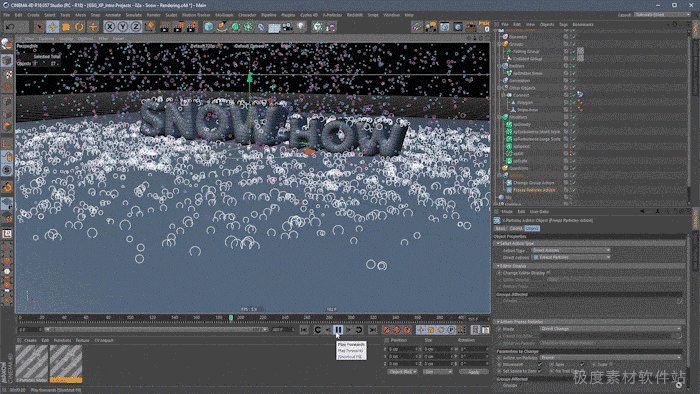This screenshot has width=700, height=394.
Task: Select the Scale tool
Action: pyautogui.click(x=66, y=27)
